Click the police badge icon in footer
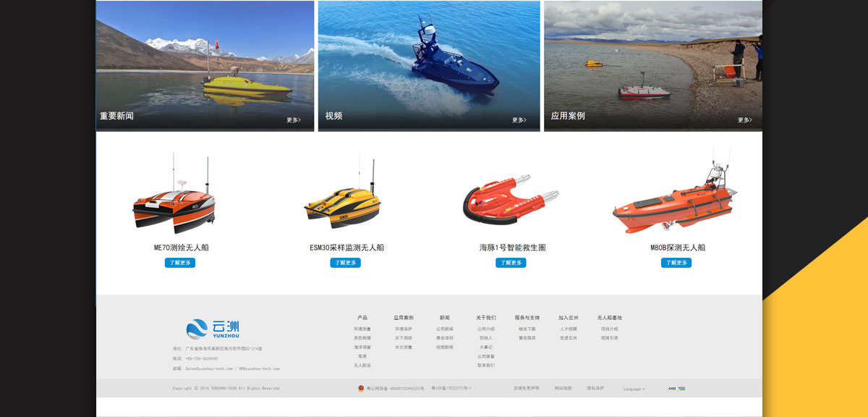 362,388
